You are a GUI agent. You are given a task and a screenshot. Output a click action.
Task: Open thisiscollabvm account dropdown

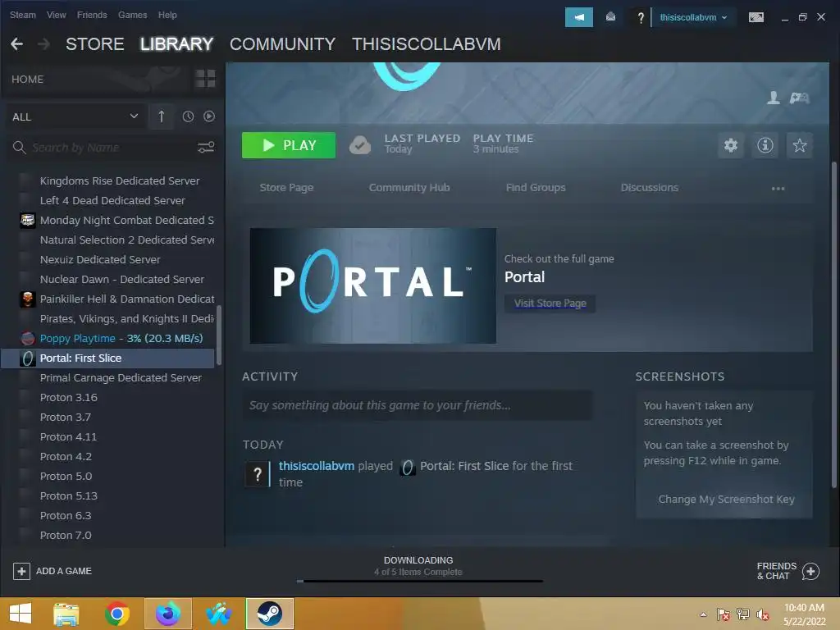pos(692,18)
